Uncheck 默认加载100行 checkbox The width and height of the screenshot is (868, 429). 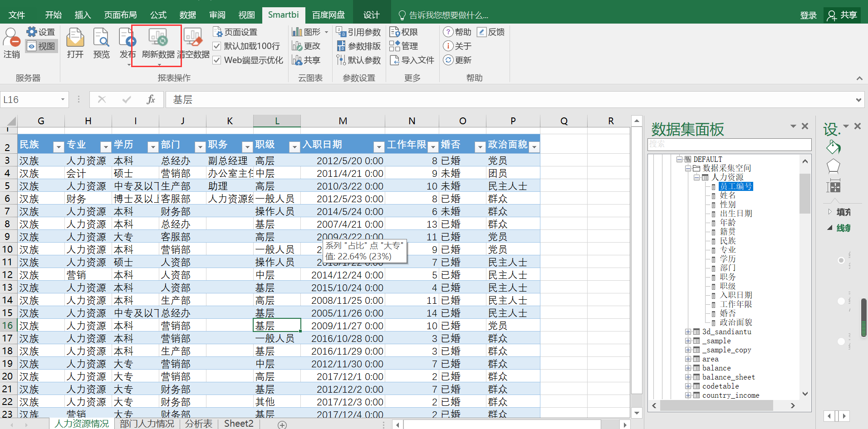217,46
